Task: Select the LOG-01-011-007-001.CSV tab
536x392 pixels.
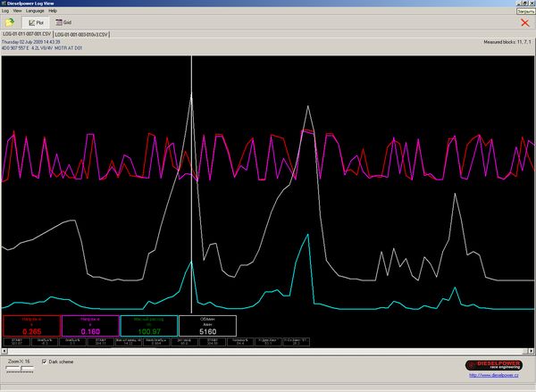Action: (25, 33)
